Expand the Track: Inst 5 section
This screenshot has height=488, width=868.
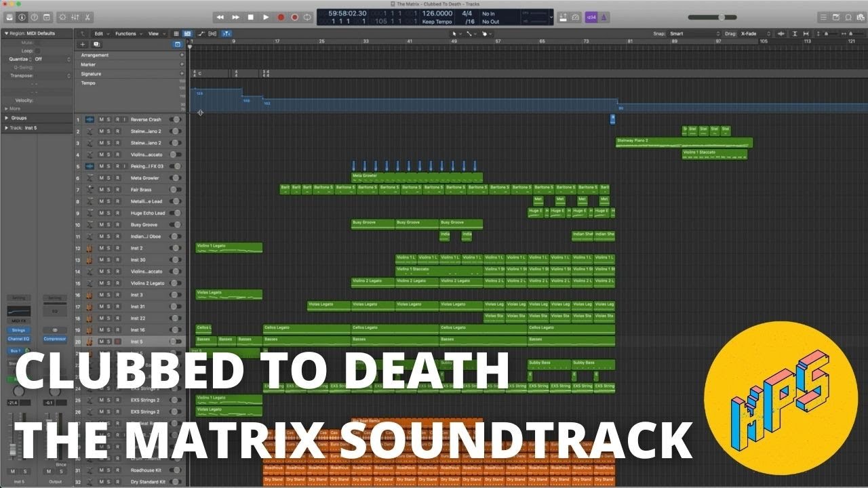click(x=7, y=127)
